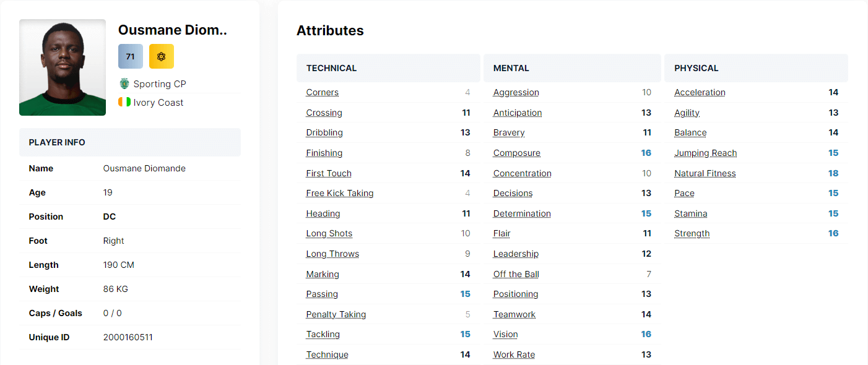The height and width of the screenshot is (365, 868).
Task: Click the Sporting CP club crest
Action: 124,84
